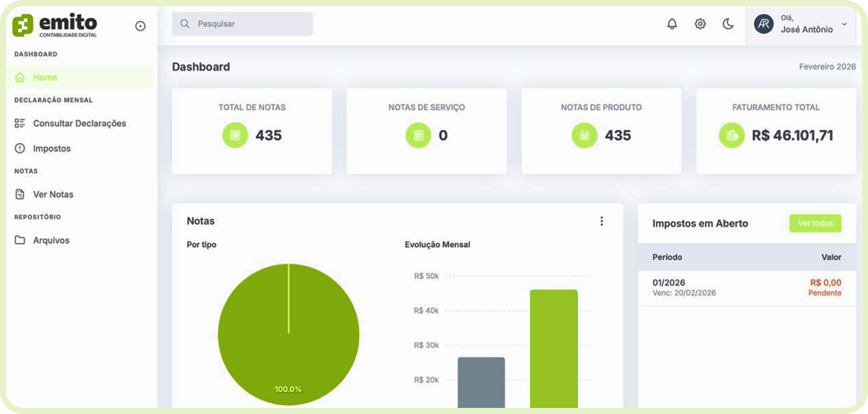Toggle dark mode with moon icon
The image size is (868, 414).
click(x=728, y=24)
